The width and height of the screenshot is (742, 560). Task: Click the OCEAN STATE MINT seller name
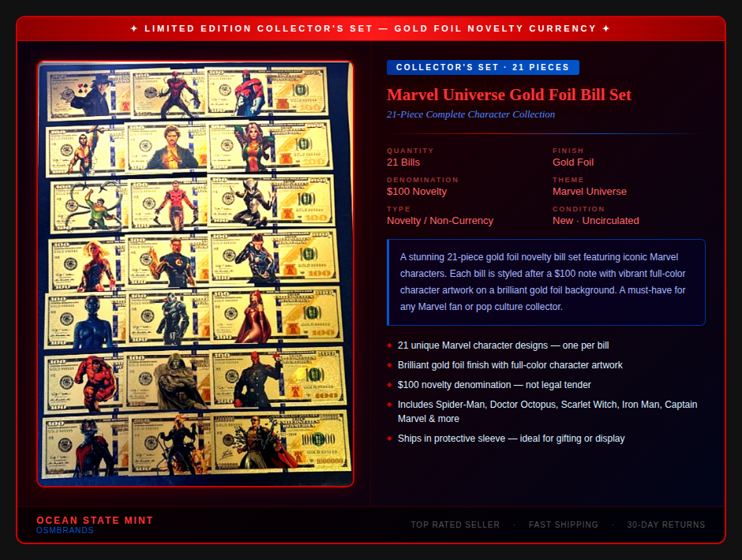(x=95, y=521)
